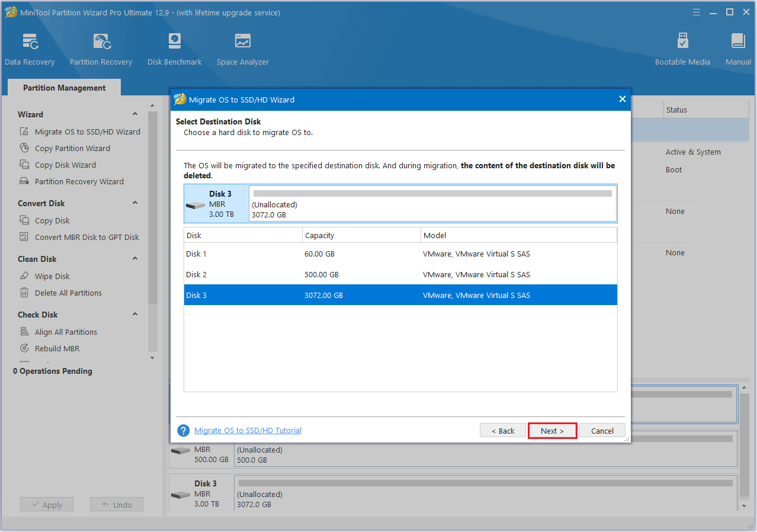Viewport: 757px width, 532px height.
Task: Collapse the Check Disk section
Action: [135, 314]
